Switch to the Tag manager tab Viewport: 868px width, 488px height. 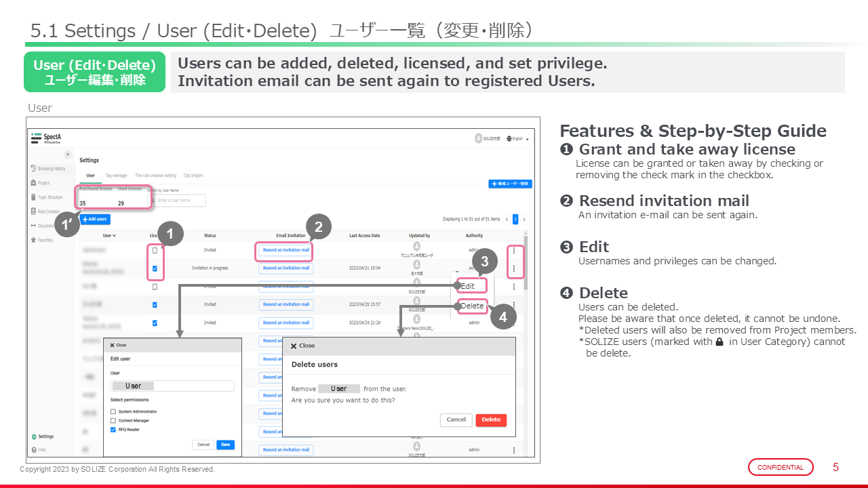pos(116,176)
